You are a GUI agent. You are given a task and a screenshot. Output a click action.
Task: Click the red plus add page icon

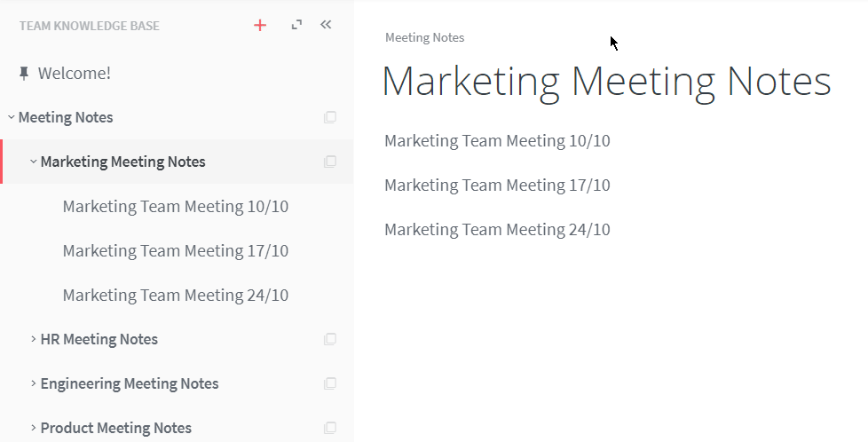(x=260, y=26)
